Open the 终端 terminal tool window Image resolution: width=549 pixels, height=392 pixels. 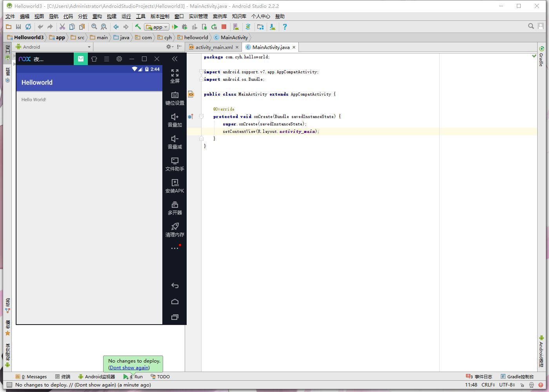point(63,376)
